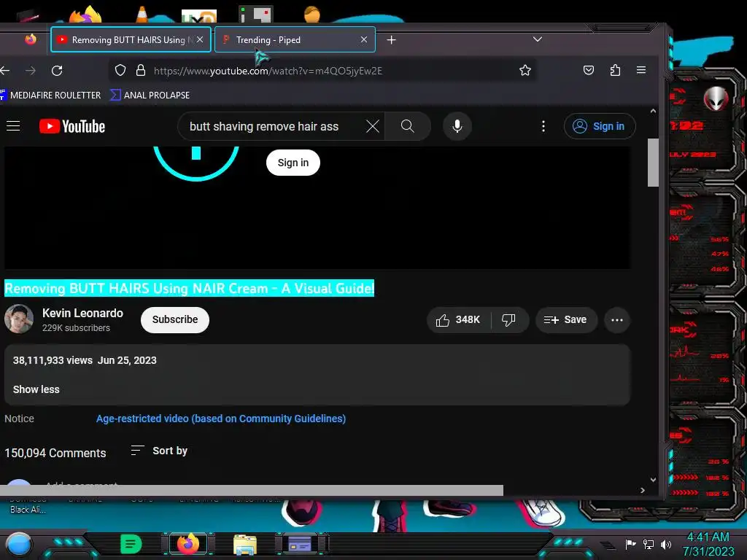Click Sign in button in header

(x=600, y=126)
